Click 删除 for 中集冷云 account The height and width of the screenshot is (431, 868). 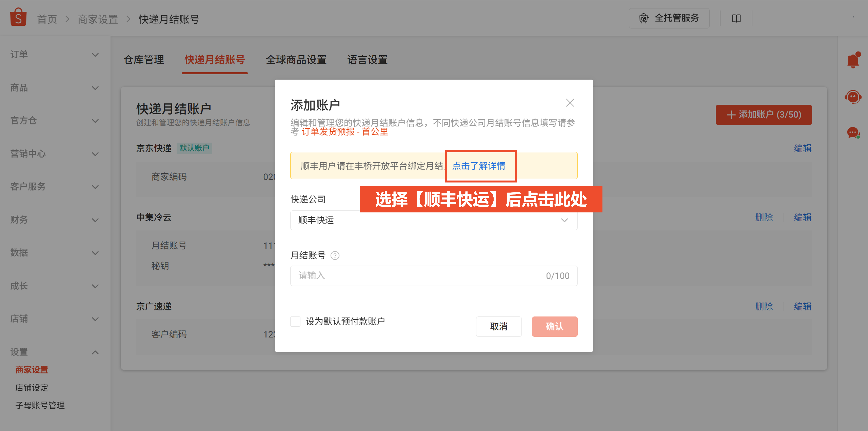click(x=764, y=218)
